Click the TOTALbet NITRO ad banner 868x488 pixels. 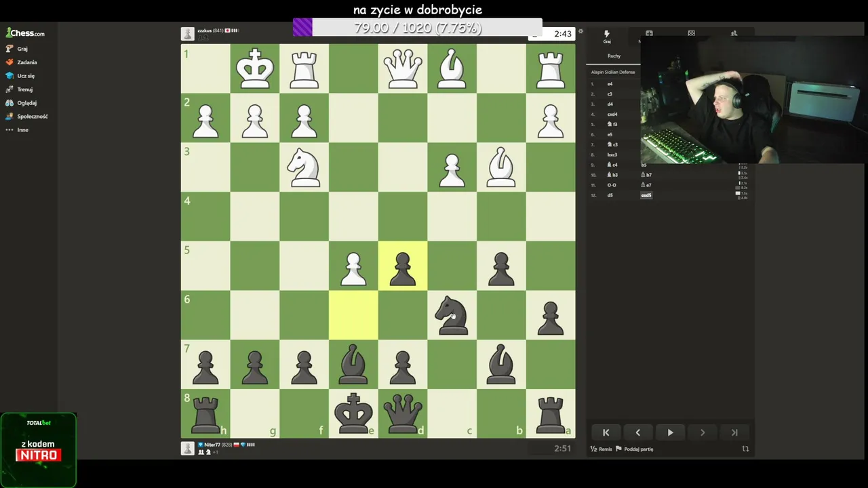(39, 450)
